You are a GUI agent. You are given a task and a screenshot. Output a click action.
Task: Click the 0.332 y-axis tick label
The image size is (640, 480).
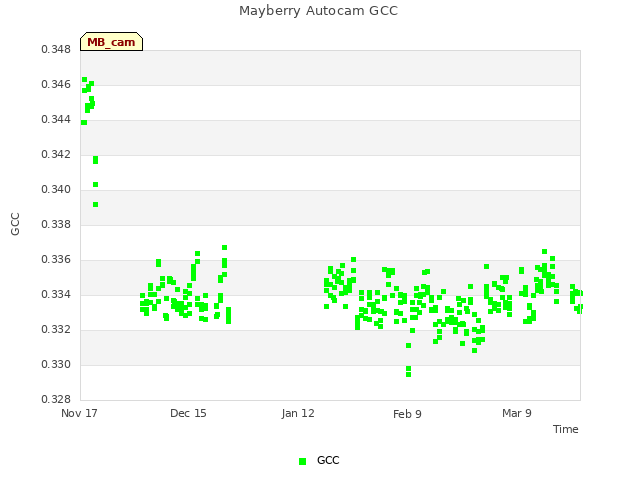click(56, 329)
